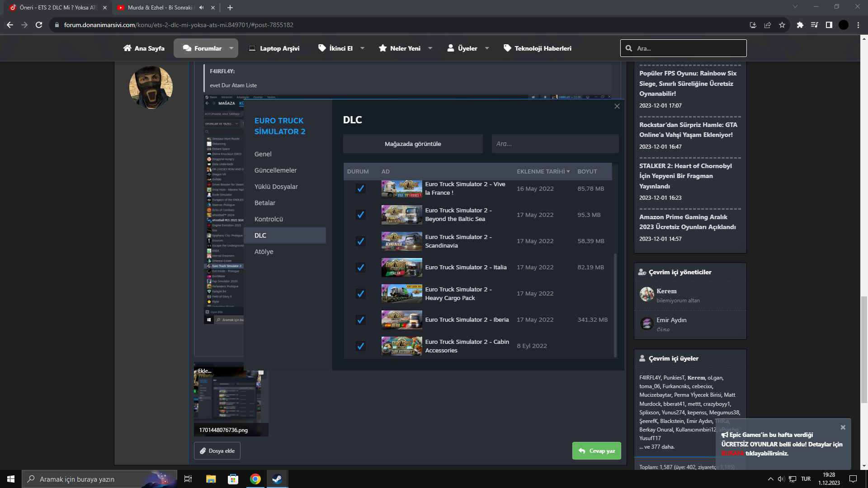The image size is (868, 488).
Task: Click the poster's masked avatar
Action: 151,87
